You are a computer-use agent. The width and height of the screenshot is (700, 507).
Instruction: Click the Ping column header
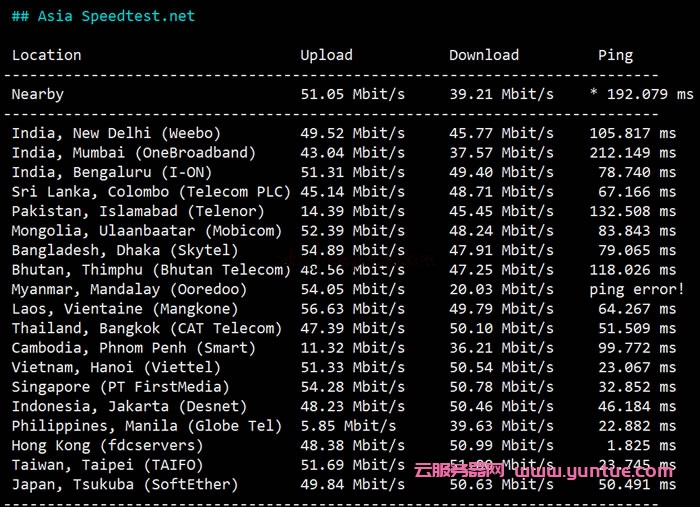point(615,55)
